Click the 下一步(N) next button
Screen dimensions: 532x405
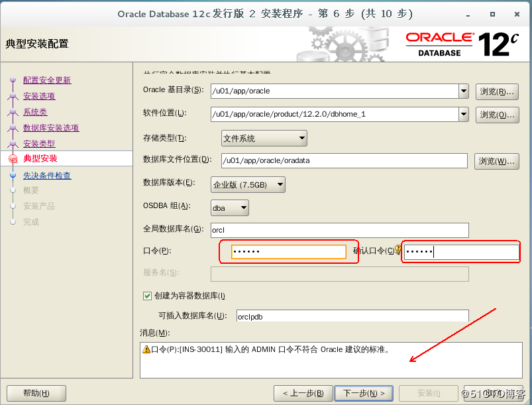point(364,394)
